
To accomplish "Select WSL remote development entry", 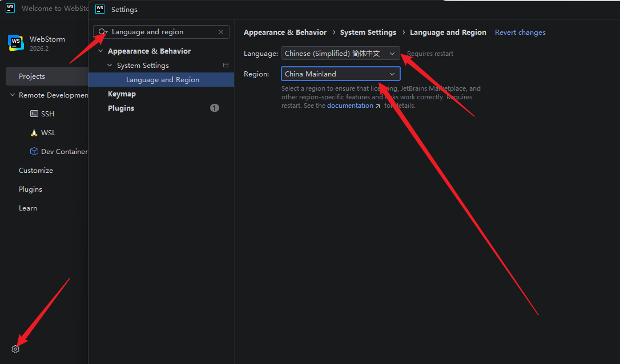I will click(x=48, y=133).
